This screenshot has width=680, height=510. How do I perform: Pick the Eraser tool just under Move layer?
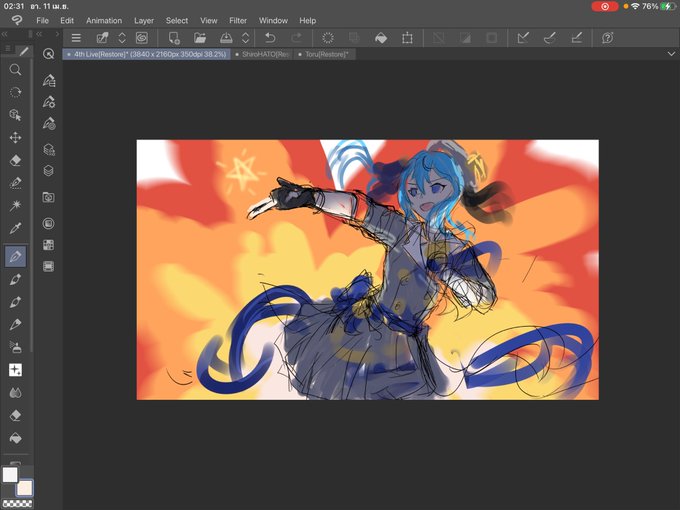15,160
